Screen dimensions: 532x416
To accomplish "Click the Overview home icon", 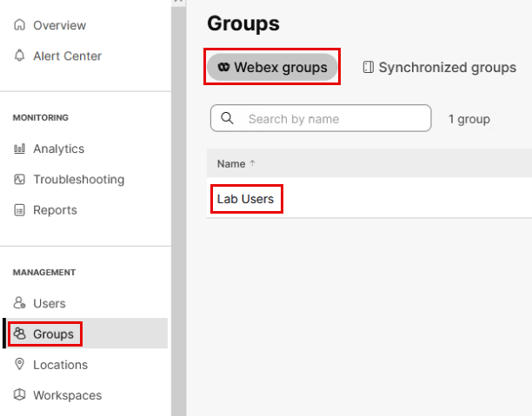I will coord(20,25).
